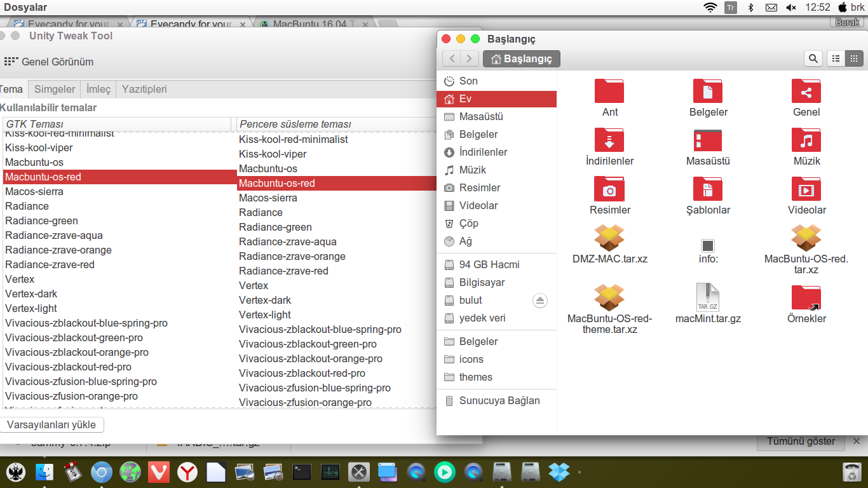Screen dimensions: 868x488
Task: Select Kiss-kool-viper window decoration theme
Action: 337,154
